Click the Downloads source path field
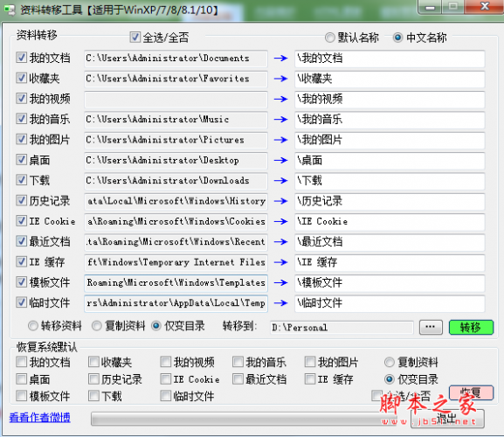Viewport: 504px width, 437px height. (x=176, y=181)
